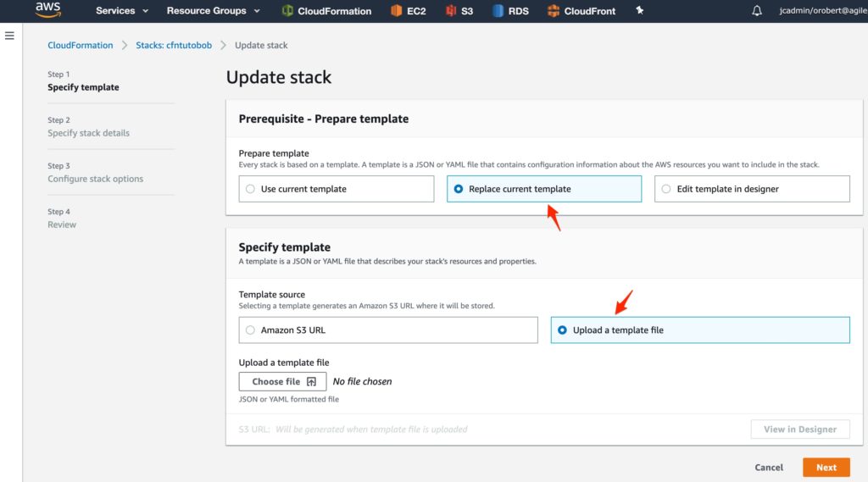Click the Choose file upload button
Viewport: 868px width, 482px height.
pyautogui.click(x=282, y=381)
